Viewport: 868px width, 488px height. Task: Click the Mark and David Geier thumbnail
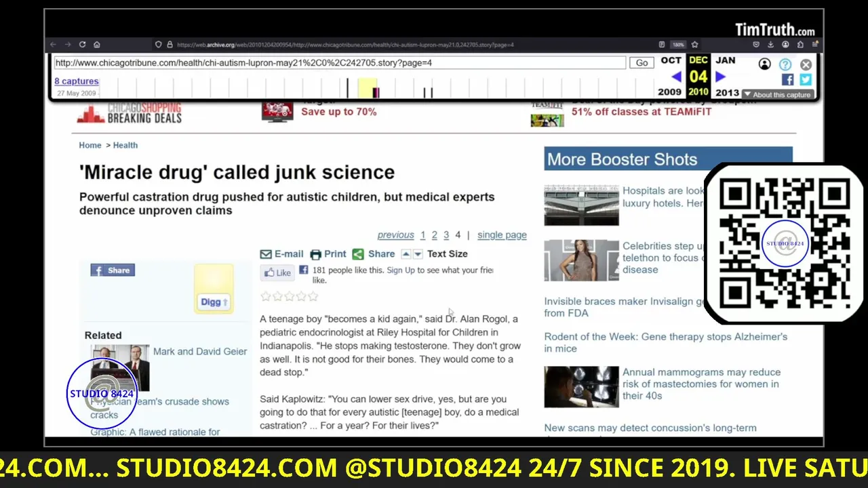(120, 368)
